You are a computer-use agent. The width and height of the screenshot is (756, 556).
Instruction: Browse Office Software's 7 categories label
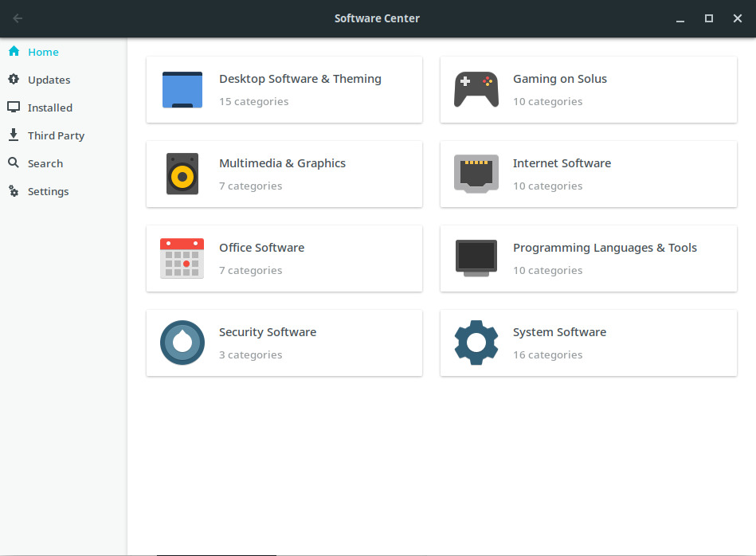click(x=250, y=271)
